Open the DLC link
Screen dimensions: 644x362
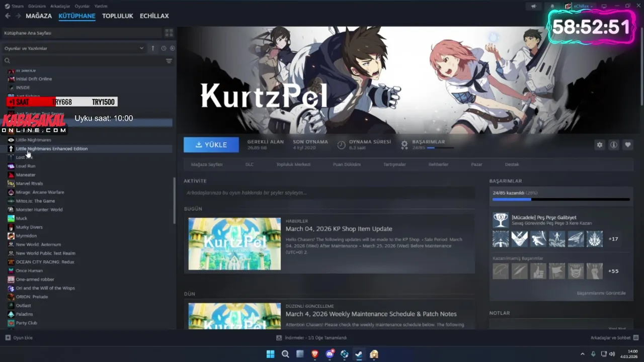250,164
